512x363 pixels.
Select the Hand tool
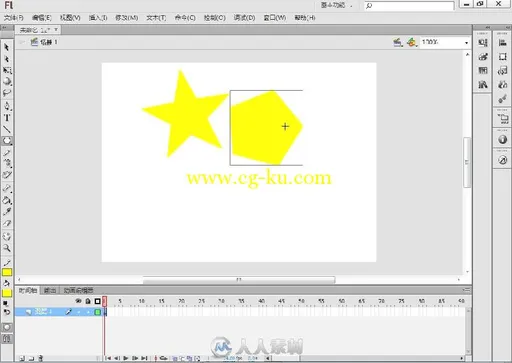coord(7,236)
